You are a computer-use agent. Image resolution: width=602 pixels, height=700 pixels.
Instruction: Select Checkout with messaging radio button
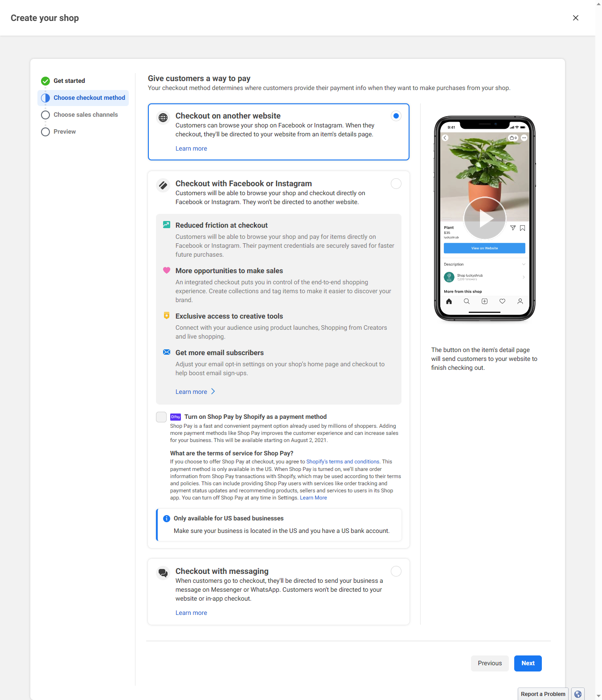coord(396,571)
